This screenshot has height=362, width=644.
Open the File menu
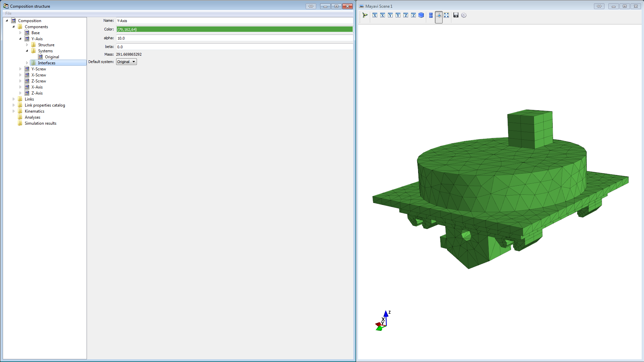8,13
